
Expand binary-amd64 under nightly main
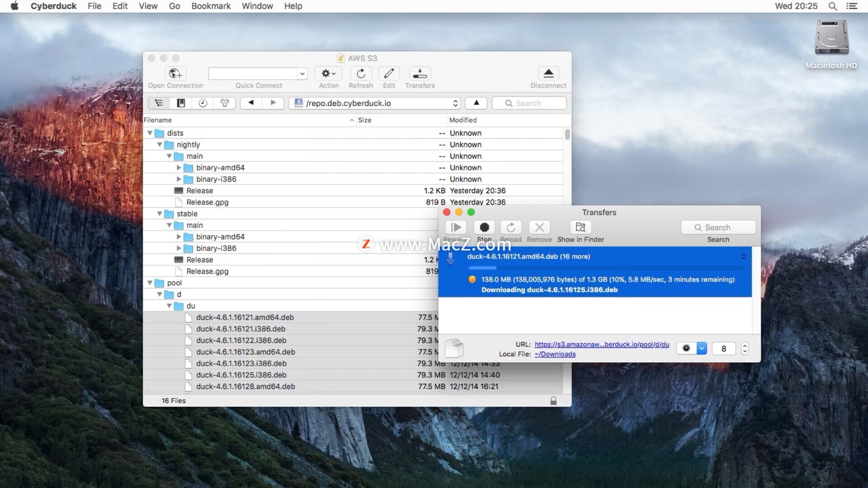[x=179, y=168]
